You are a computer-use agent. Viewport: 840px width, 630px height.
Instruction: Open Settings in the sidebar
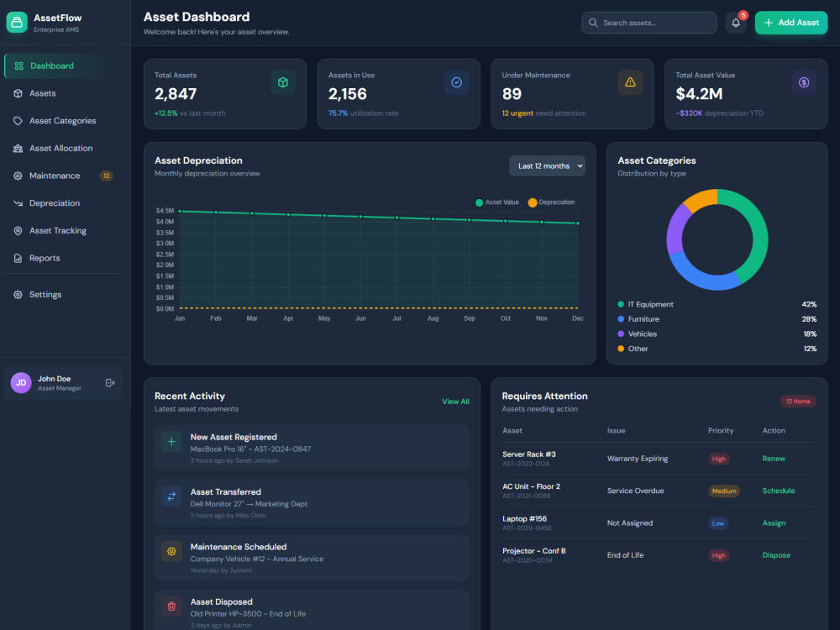point(63,295)
